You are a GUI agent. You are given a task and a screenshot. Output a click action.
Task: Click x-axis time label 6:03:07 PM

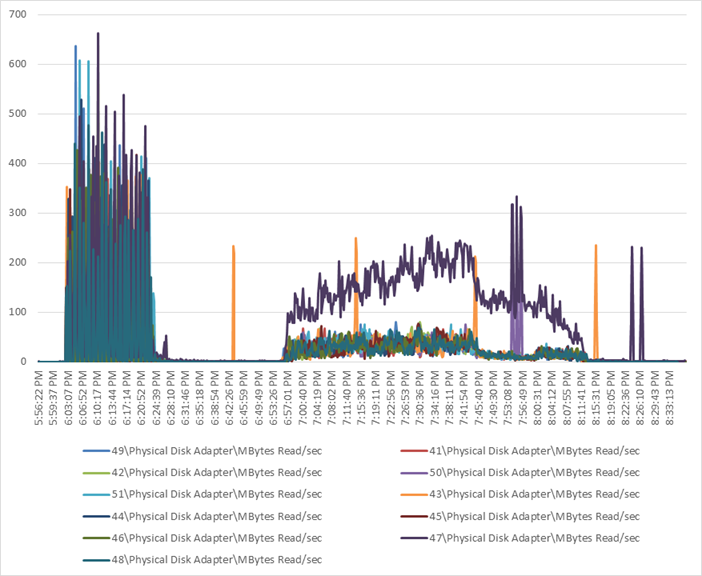(x=68, y=398)
